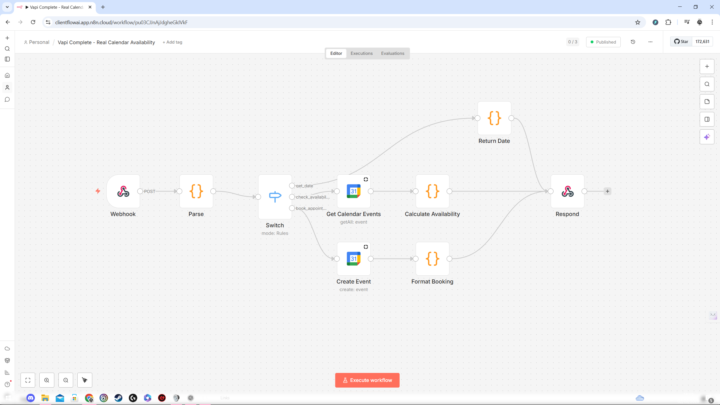Zoom out on the canvas
This screenshot has height=405, width=720.
66,380
